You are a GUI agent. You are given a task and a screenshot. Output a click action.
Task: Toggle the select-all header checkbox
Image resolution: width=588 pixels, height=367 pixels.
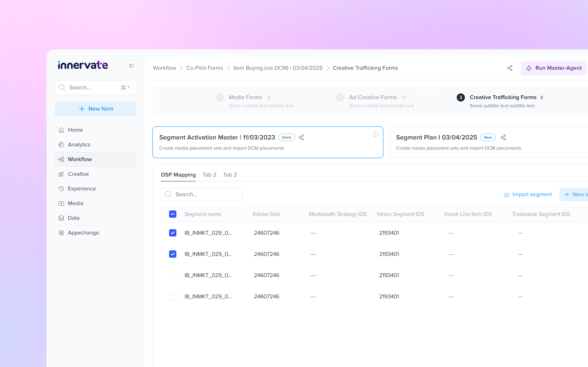tap(172, 214)
